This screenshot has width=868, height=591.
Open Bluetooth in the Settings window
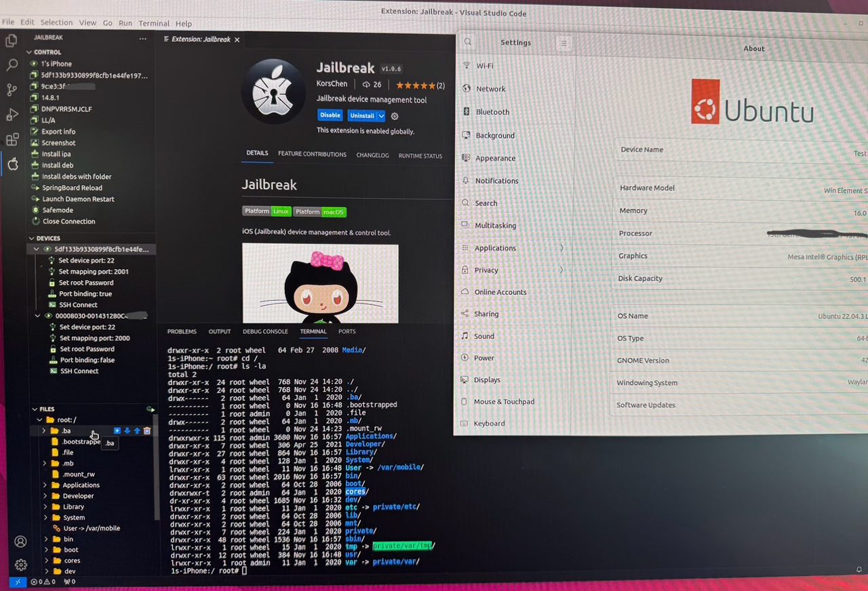pyautogui.click(x=492, y=112)
